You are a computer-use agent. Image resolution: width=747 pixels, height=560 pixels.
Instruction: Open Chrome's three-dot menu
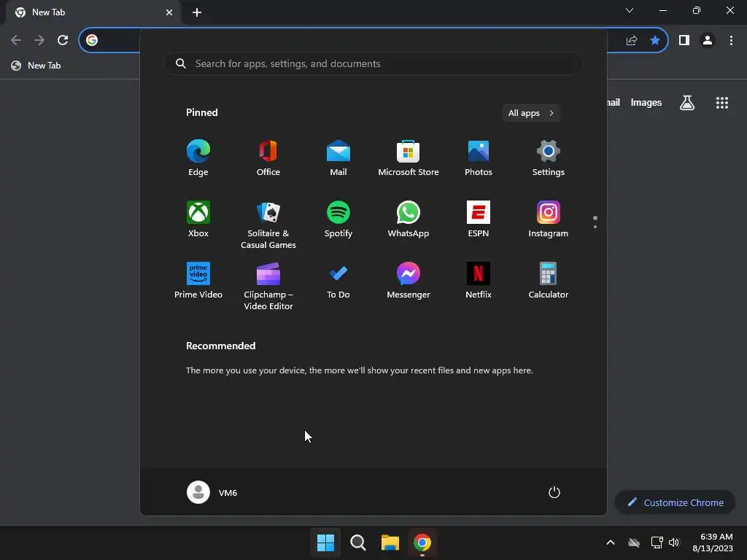tap(731, 40)
